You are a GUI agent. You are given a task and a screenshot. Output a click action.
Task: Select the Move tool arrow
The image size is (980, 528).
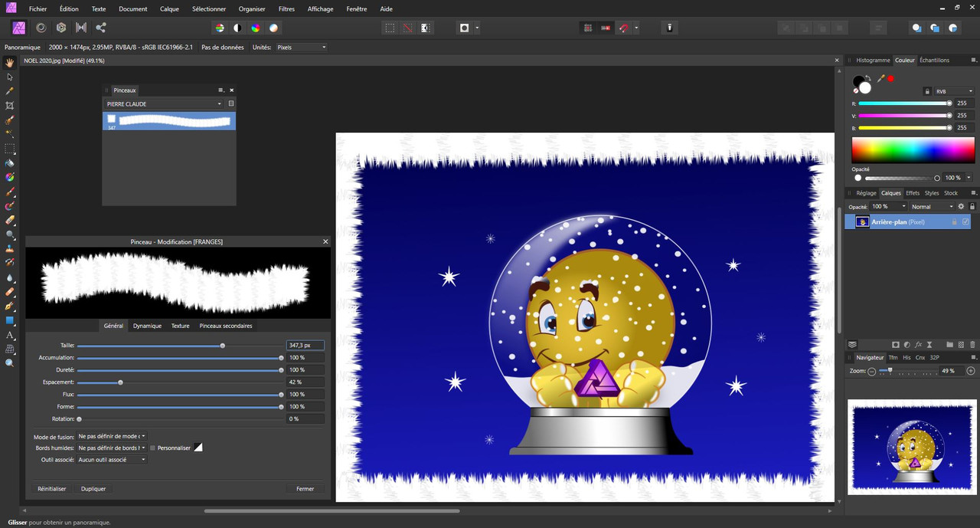point(10,77)
